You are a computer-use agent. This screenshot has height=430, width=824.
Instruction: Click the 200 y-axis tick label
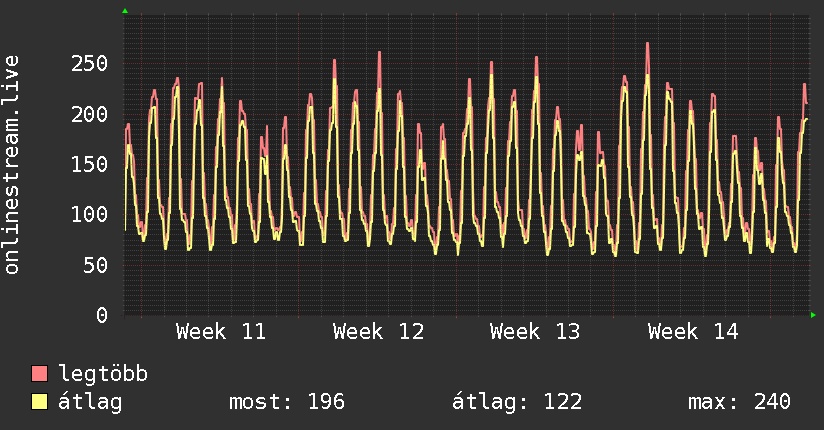pyautogui.click(x=89, y=114)
